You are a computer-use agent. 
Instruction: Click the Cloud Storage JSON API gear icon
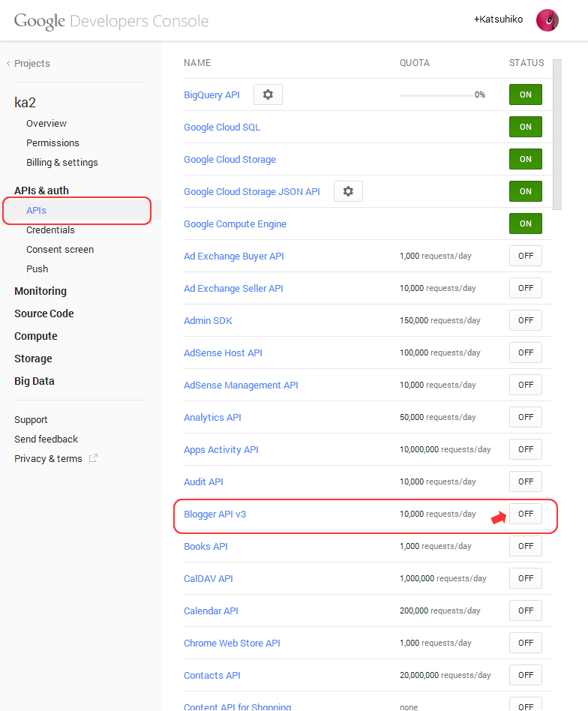coord(348,191)
